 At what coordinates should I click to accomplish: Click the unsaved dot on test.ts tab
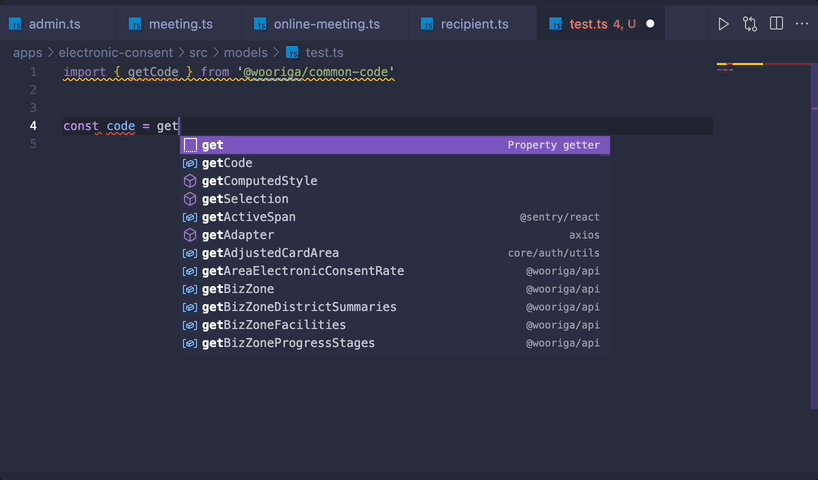click(x=650, y=23)
